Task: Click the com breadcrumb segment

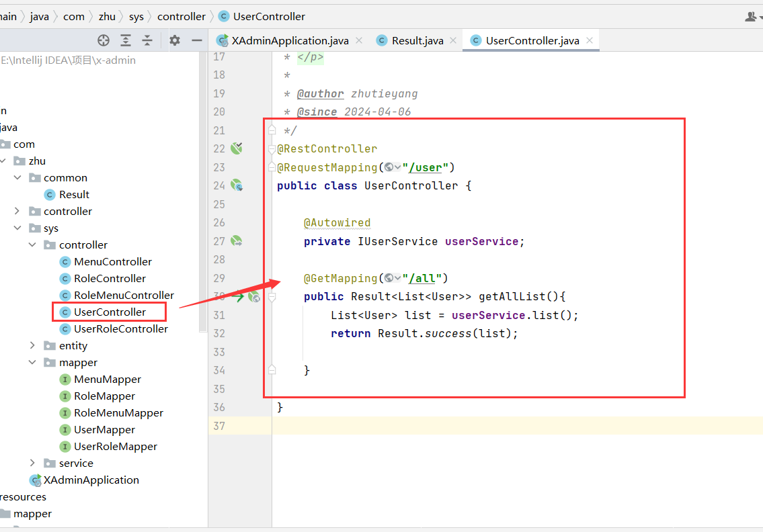Action: pos(74,17)
